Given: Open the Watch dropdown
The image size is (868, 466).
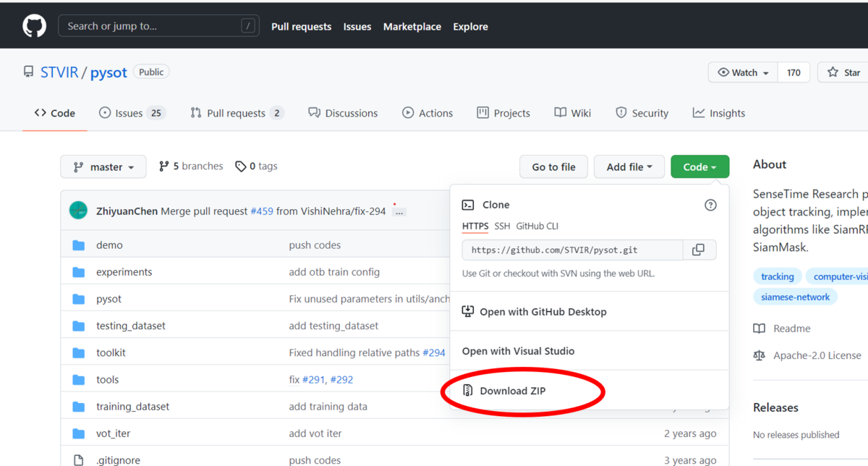Looking at the screenshot, I should [x=743, y=72].
